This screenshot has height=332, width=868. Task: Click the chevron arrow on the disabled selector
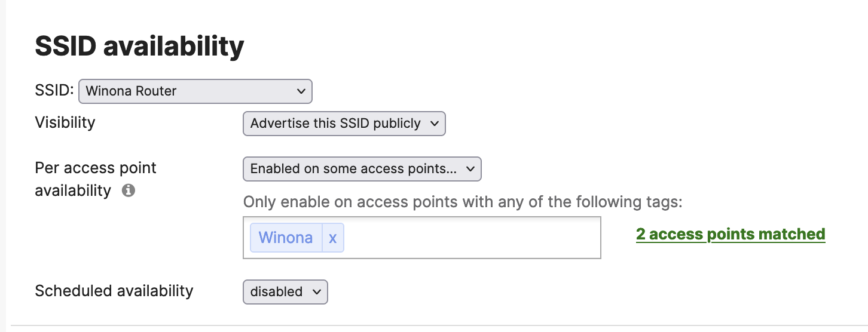point(317,292)
